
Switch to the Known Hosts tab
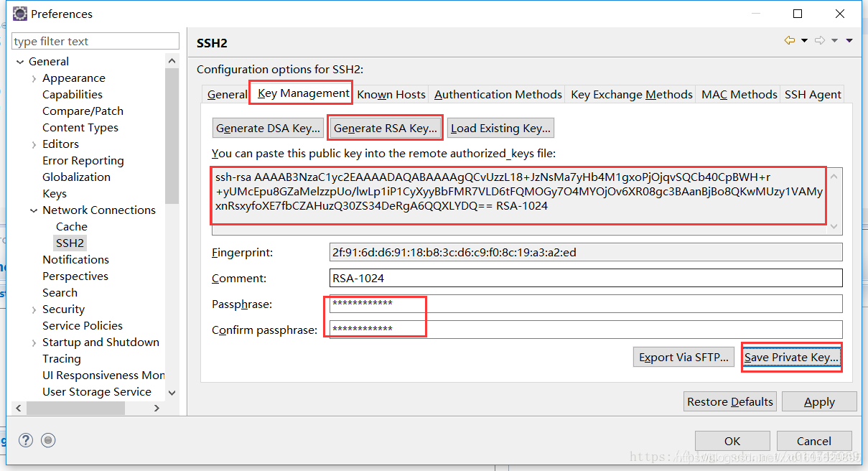(x=391, y=94)
